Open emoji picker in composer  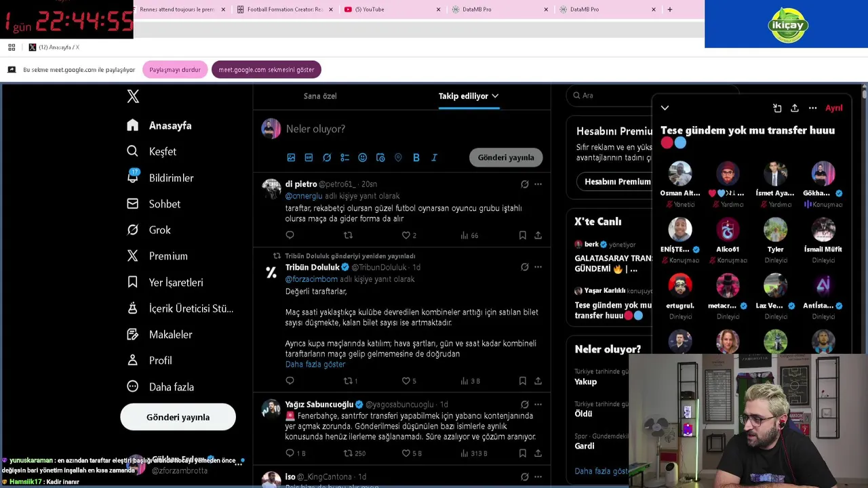(362, 157)
